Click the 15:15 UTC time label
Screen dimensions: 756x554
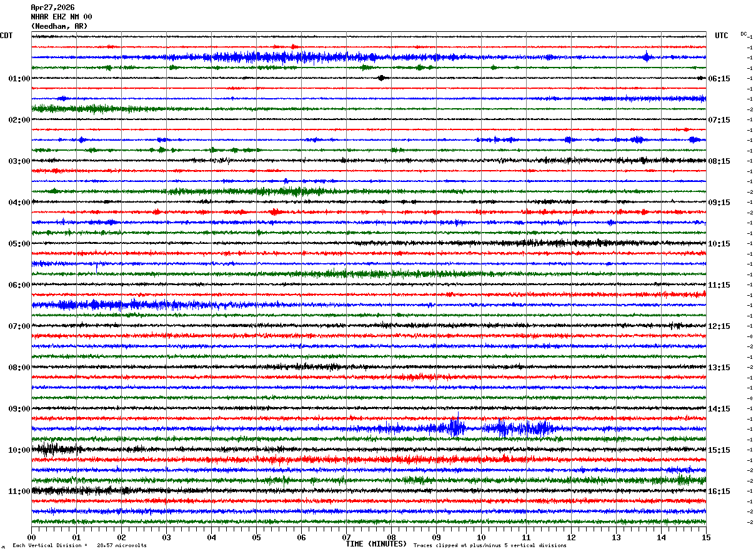(x=719, y=450)
